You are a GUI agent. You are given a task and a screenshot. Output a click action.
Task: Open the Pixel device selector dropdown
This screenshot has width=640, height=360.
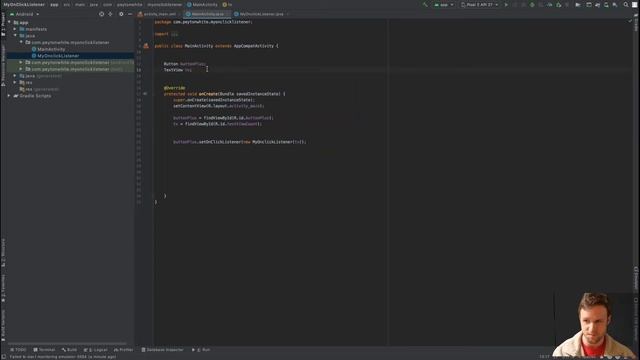(480, 4)
